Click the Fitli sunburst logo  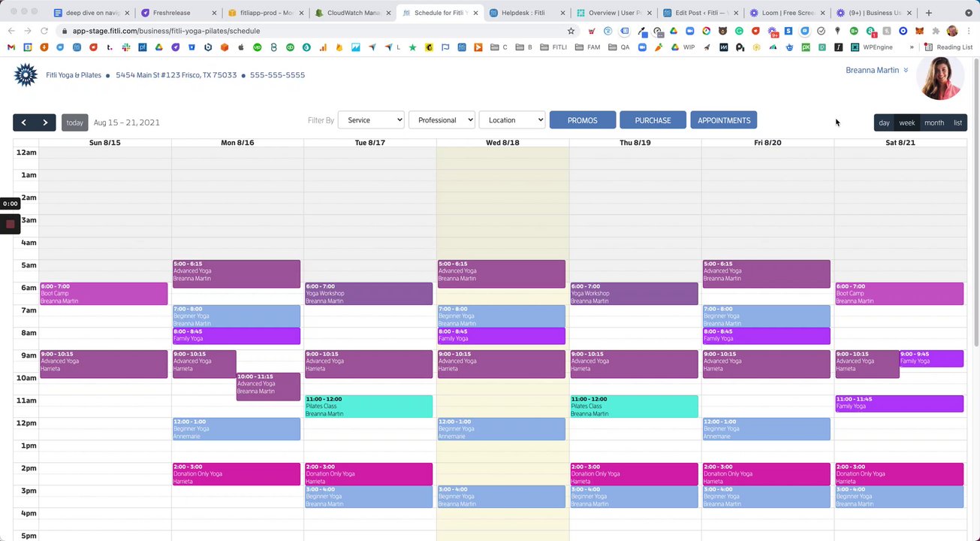[26, 75]
